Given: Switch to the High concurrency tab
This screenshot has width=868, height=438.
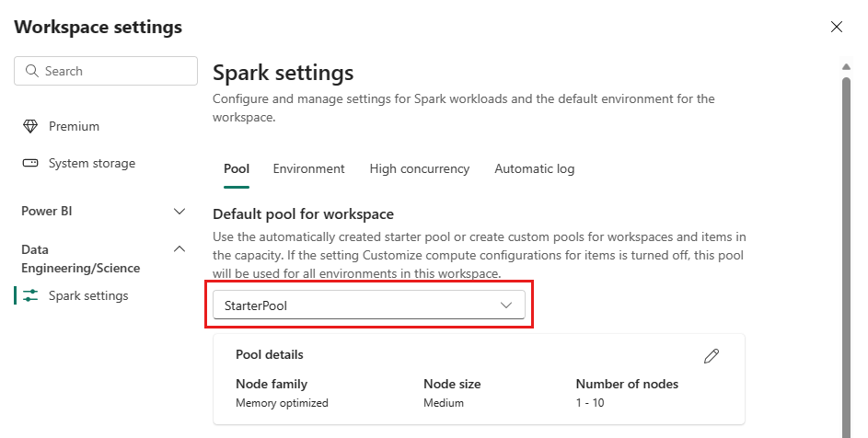Looking at the screenshot, I should point(420,169).
